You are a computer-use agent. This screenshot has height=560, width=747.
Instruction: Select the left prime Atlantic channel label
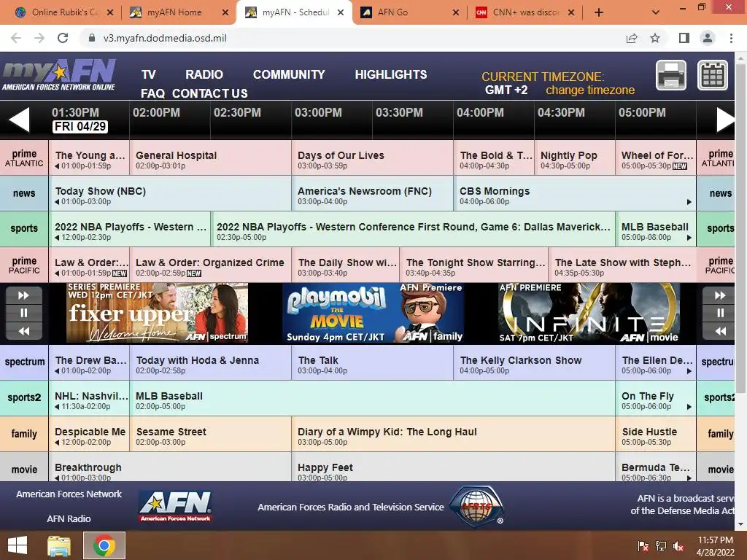[x=24, y=157]
